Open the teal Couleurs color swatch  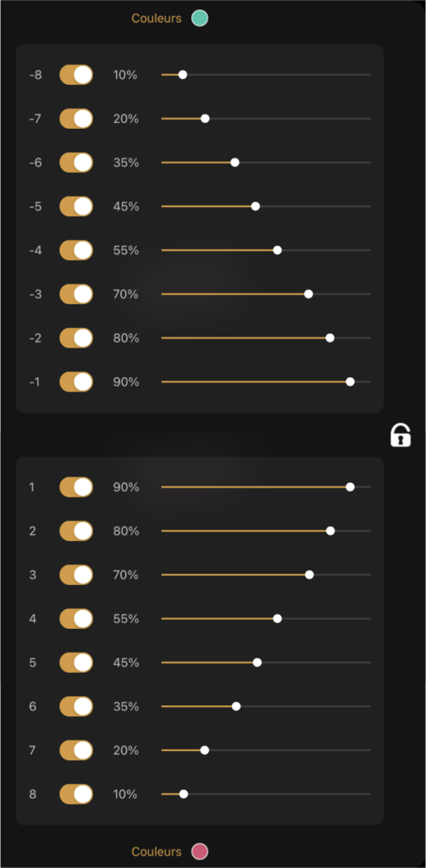point(200,19)
